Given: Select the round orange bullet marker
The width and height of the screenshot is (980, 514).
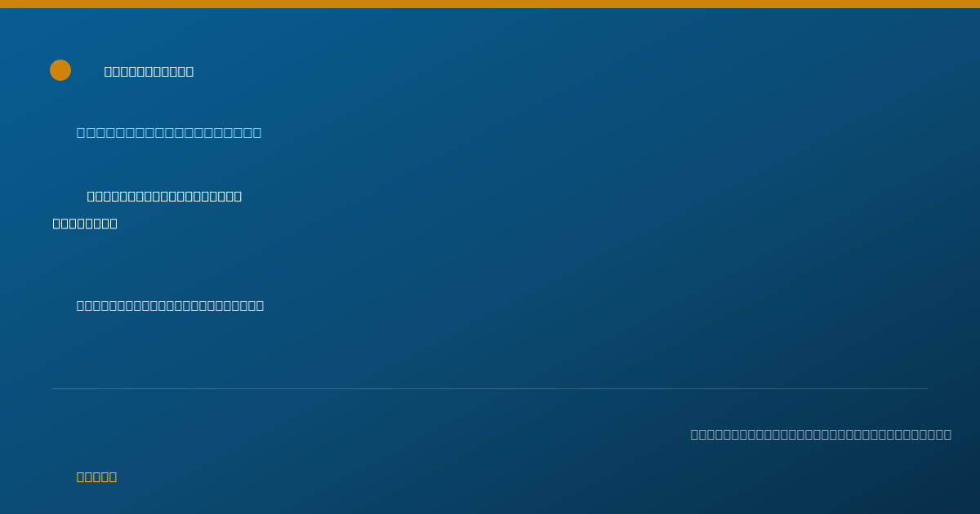Looking at the screenshot, I should (60, 70).
